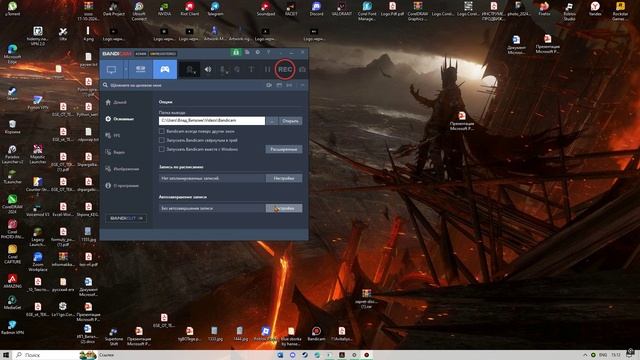The image size is (640, 360).
Task: Open the FPS tab in Bandicam sidebar
Action: click(x=113, y=136)
